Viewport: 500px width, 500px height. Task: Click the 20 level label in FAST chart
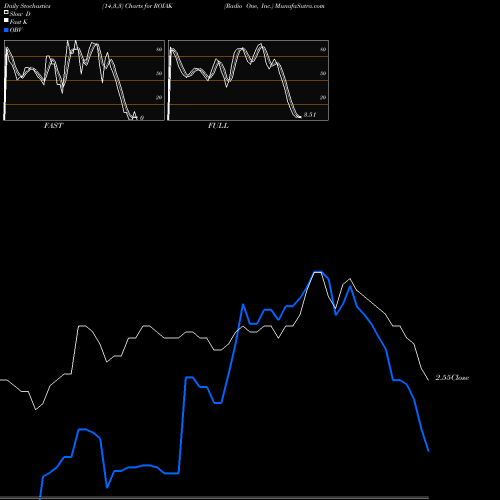159,97
